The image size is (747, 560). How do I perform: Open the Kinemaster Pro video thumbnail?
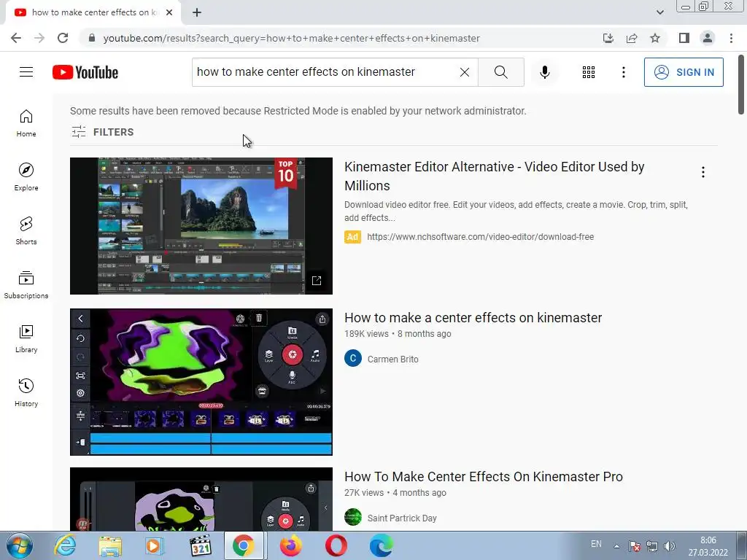(201, 499)
